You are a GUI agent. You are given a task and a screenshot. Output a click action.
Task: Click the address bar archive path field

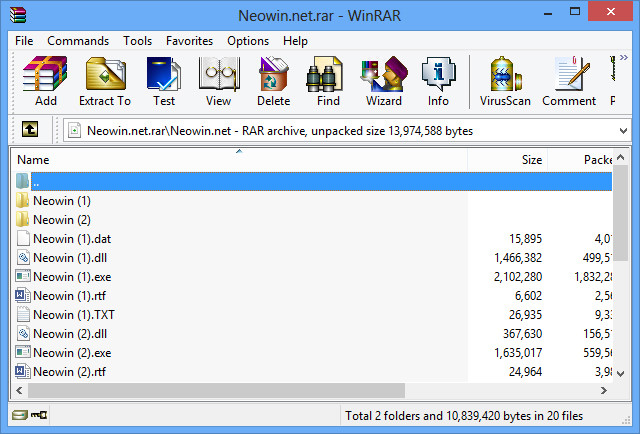pyautogui.click(x=346, y=131)
